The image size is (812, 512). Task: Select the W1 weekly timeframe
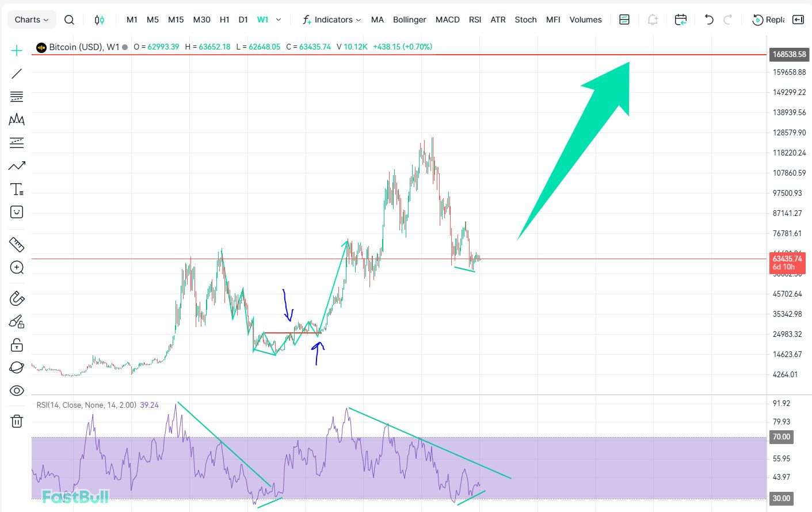pos(262,20)
